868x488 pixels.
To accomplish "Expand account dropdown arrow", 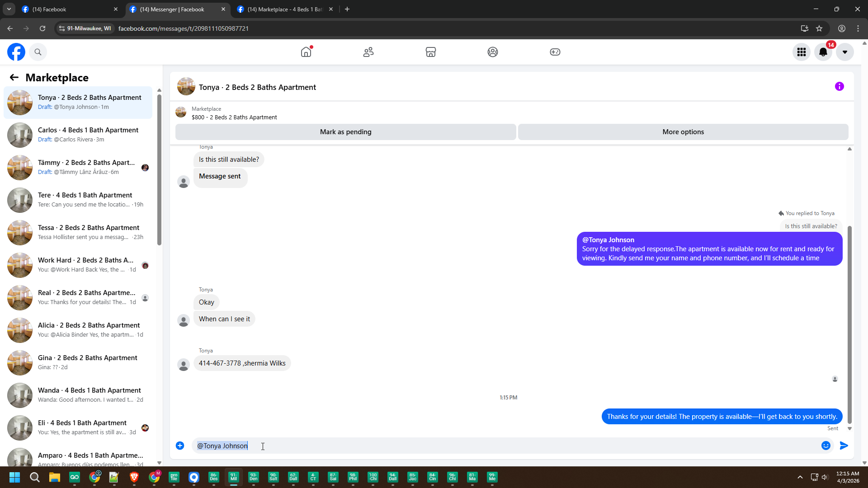I will (845, 52).
